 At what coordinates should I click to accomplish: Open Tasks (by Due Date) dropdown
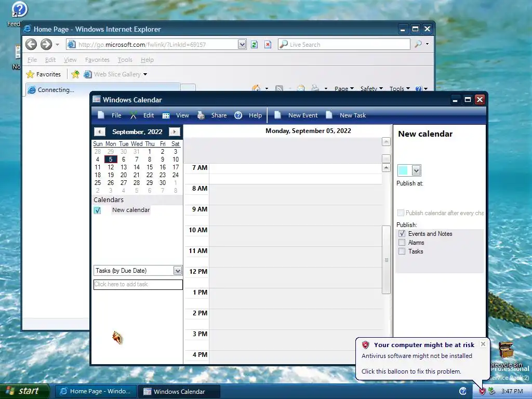click(178, 270)
